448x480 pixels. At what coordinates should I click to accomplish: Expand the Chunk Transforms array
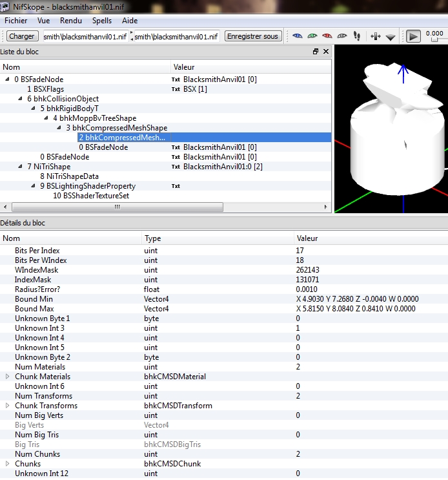tap(7, 406)
